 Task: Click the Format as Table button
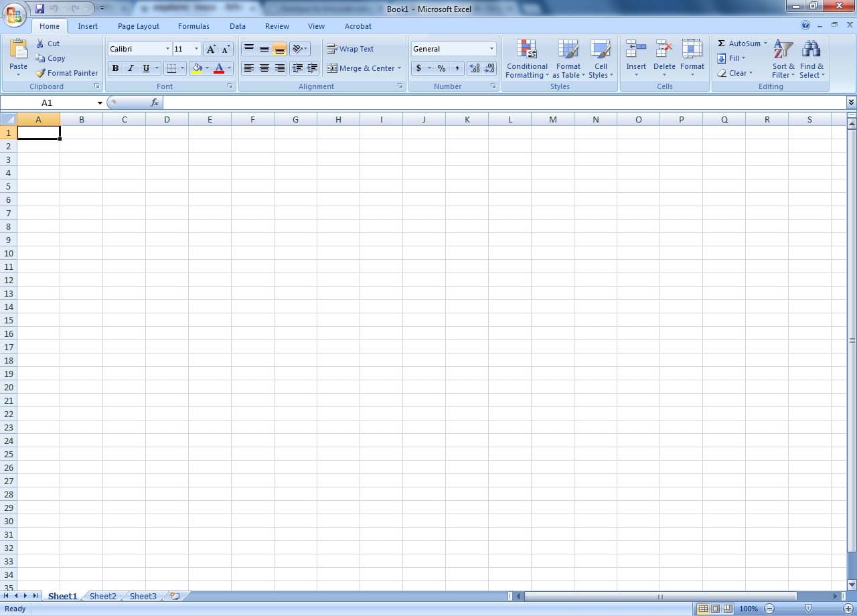[x=568, y=59]
